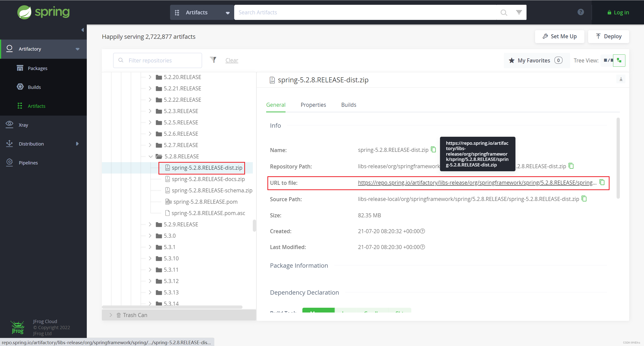Switch Tree View to flat display mode
This screenshot has height=346, width=644.
(x=609, y=60)
